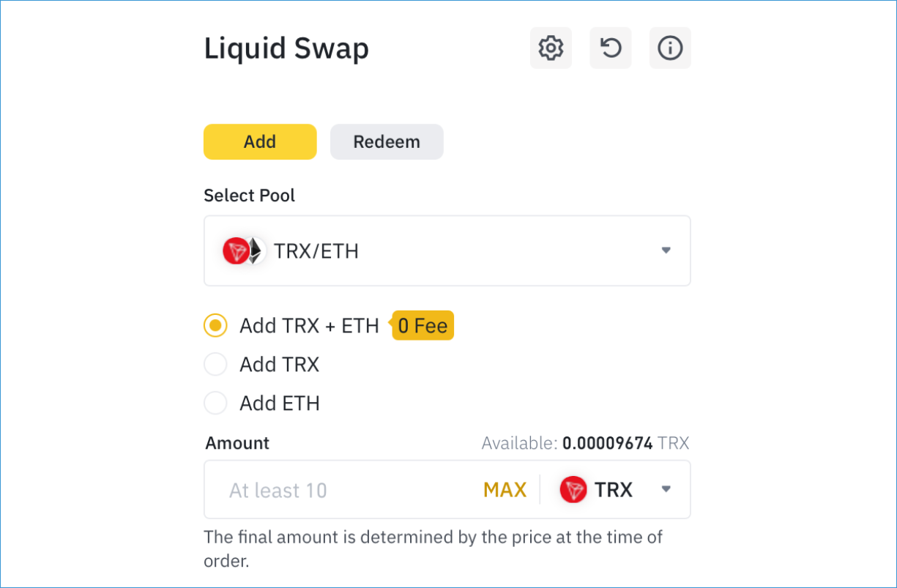The image size is (897, 588).
Task: Select Add TRX + ETH radio option
Action: pos(215,325)
